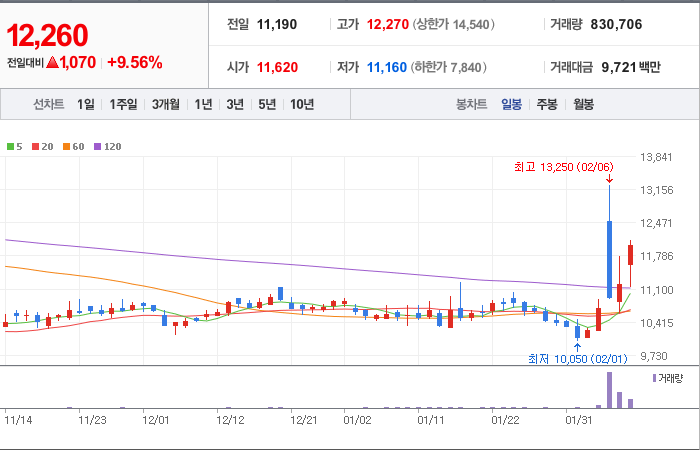Click the 상한가 14,540 text
Screen dimensions: 700x450
[x=453, y=24]
